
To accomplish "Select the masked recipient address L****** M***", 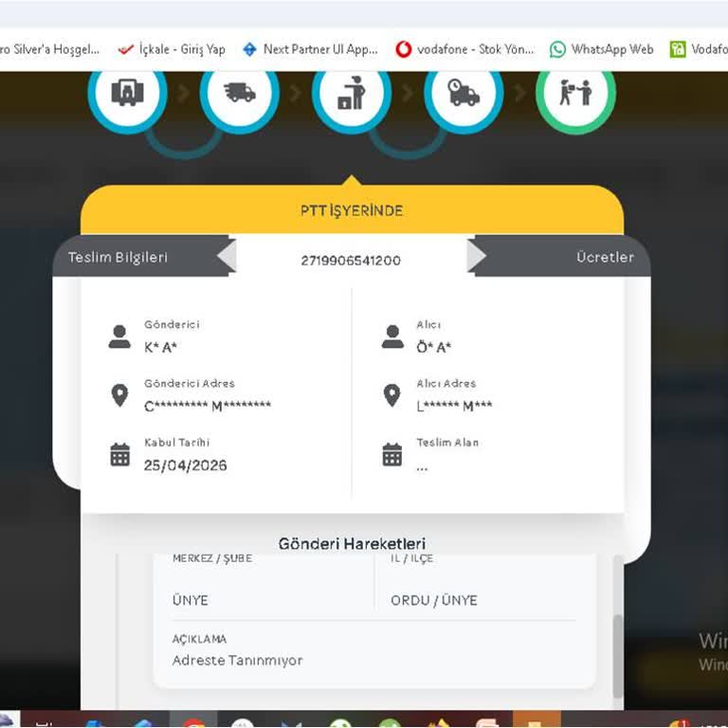I will (454, 406).
